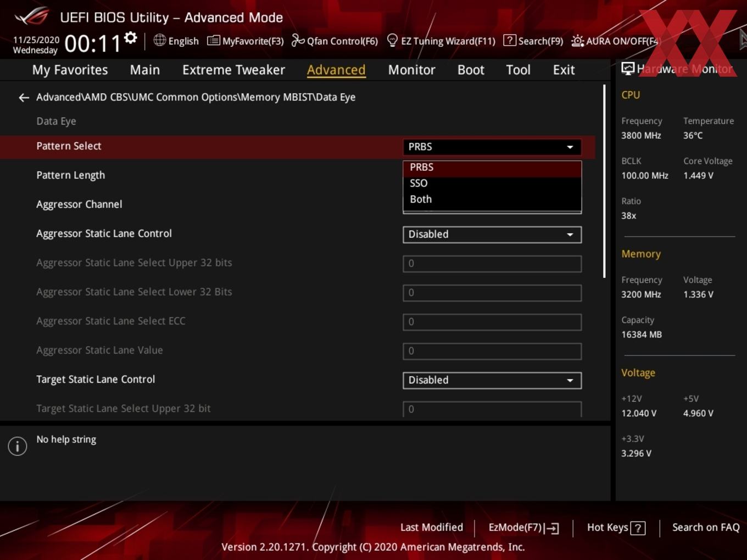Click the 00:11 clock display
The image size is (747, 560).
92,43
